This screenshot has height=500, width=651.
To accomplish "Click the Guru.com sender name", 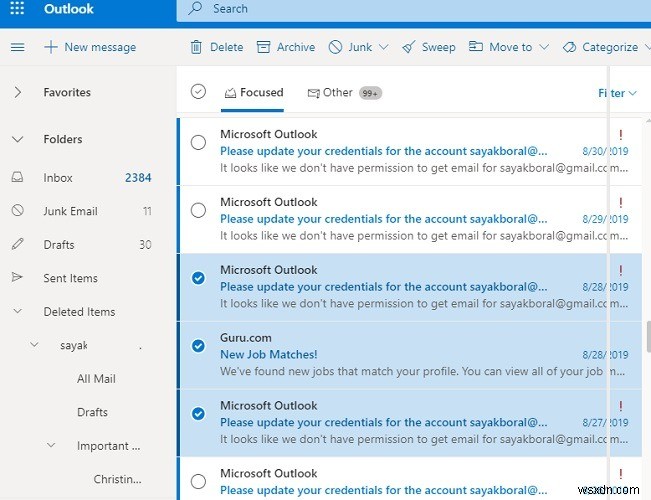I will point(246,338).
